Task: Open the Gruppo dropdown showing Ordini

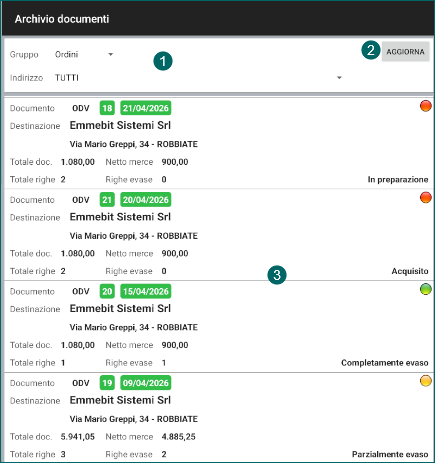Action: (x=84, y=54)
